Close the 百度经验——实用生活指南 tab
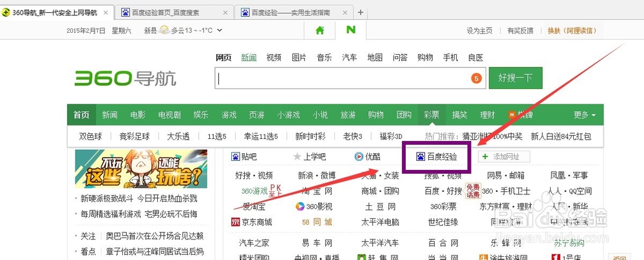The width and height of the screenshot is (644, 260). 345,13
